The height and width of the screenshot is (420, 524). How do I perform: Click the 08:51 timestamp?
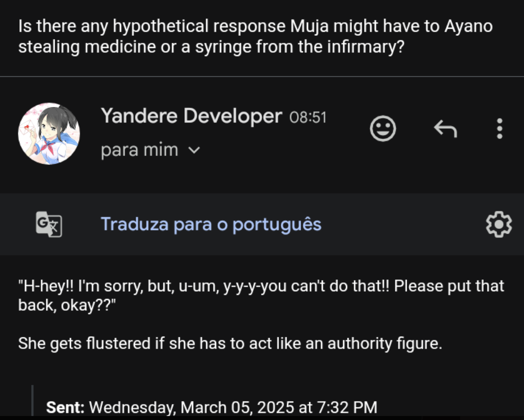coord(308,118)
